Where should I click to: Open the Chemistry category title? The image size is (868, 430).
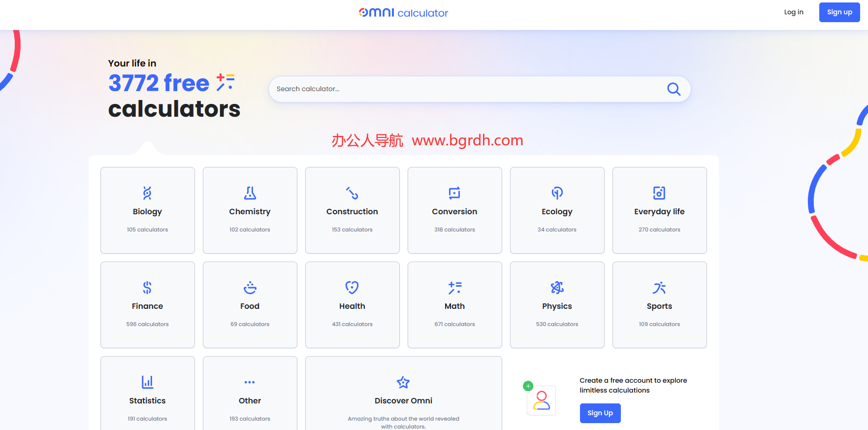[x=250, y=212]
